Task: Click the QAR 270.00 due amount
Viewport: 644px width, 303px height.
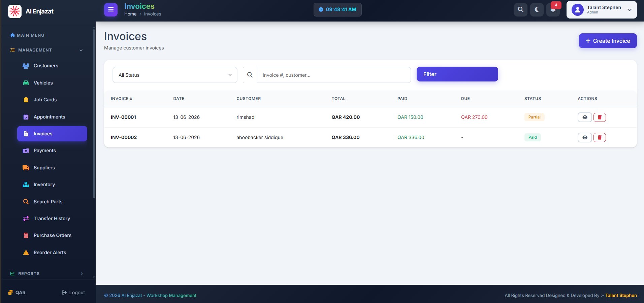Action: [x=474, y=117]
